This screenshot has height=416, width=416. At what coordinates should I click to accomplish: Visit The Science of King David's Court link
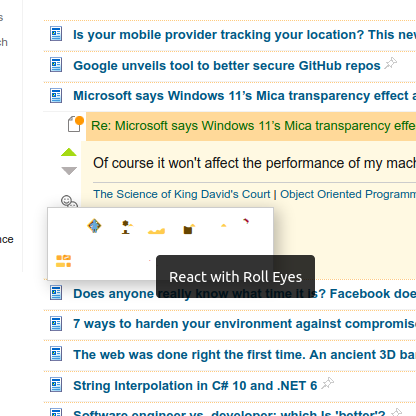tap(182, 194)
